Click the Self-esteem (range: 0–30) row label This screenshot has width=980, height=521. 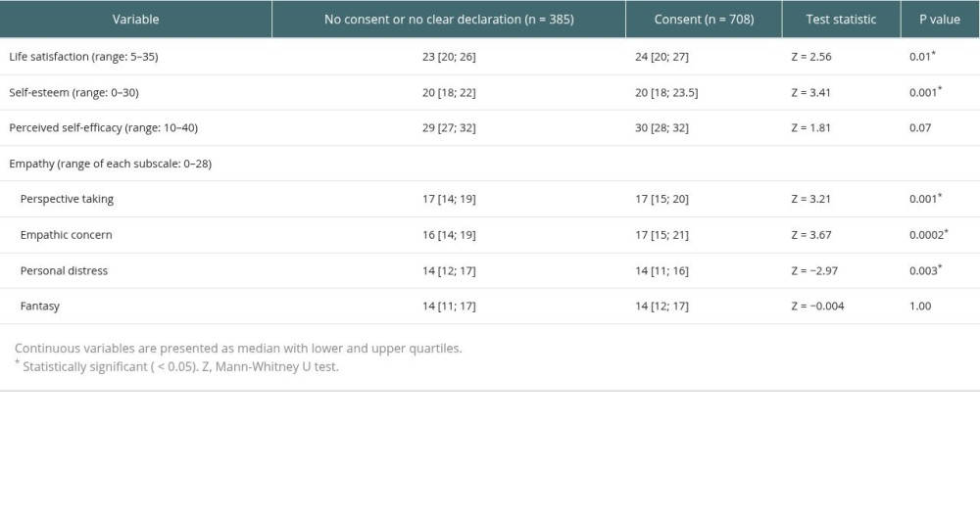[x=73, y=92]
